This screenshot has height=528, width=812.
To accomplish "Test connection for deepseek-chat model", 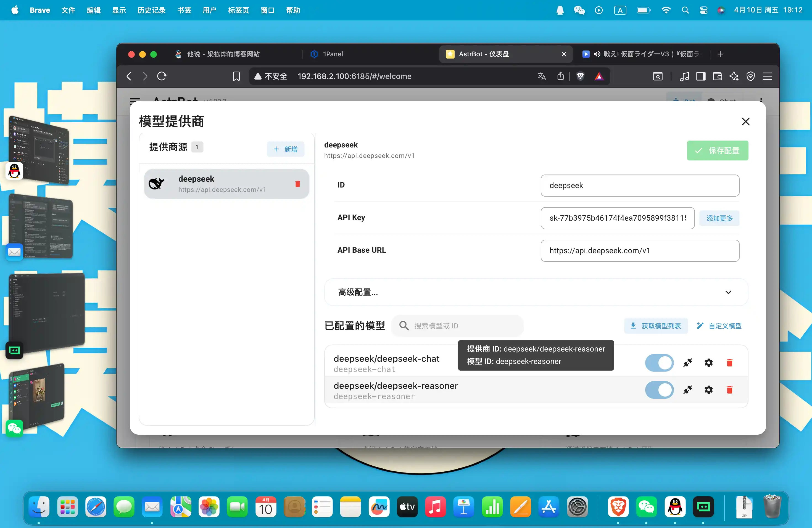I will coord(687,363).
